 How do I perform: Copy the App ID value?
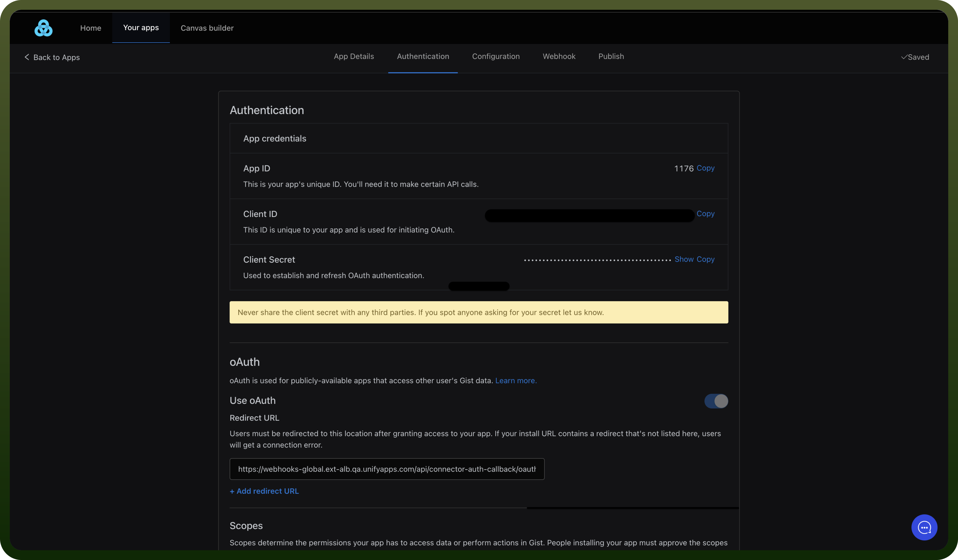coord(705,168)
